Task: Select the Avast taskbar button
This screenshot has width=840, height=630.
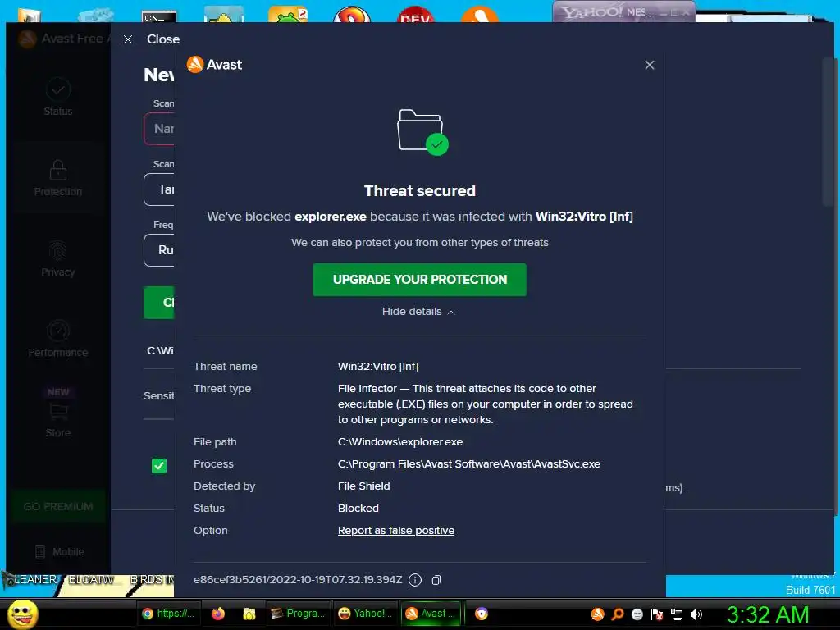Action: pos(431,614)
